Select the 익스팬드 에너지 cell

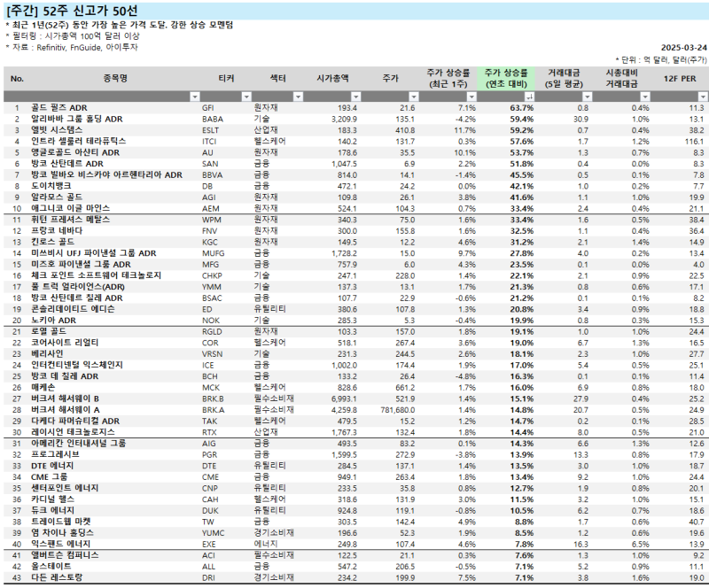(60, 545)
